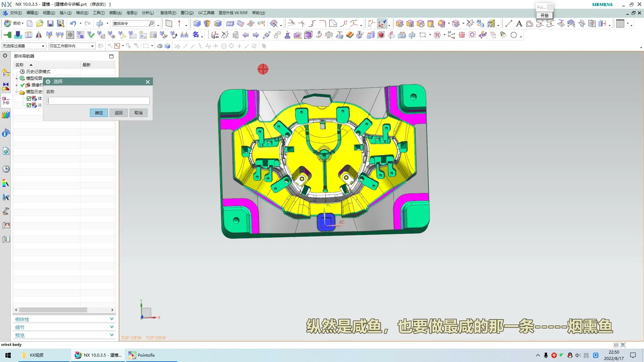Viewport: 644px width, 362px height.
Task: Select the Block primitive tool icon
Action: [197, 23]
